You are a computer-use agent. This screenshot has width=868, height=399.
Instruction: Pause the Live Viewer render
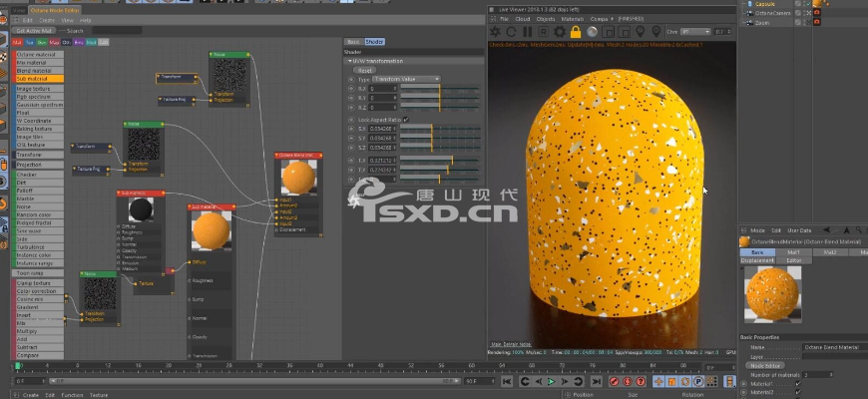(528, 32)
